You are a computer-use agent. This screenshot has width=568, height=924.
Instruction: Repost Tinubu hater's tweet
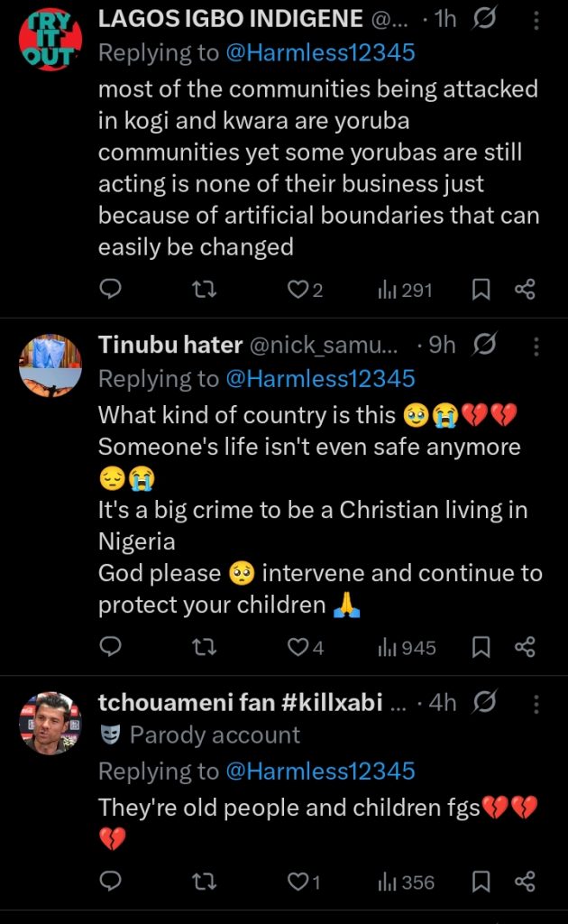point(208,647)
